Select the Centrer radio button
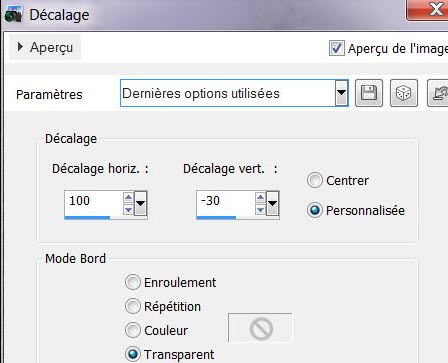The height and width of the screenshot is (363, 448). coord(315,180)
